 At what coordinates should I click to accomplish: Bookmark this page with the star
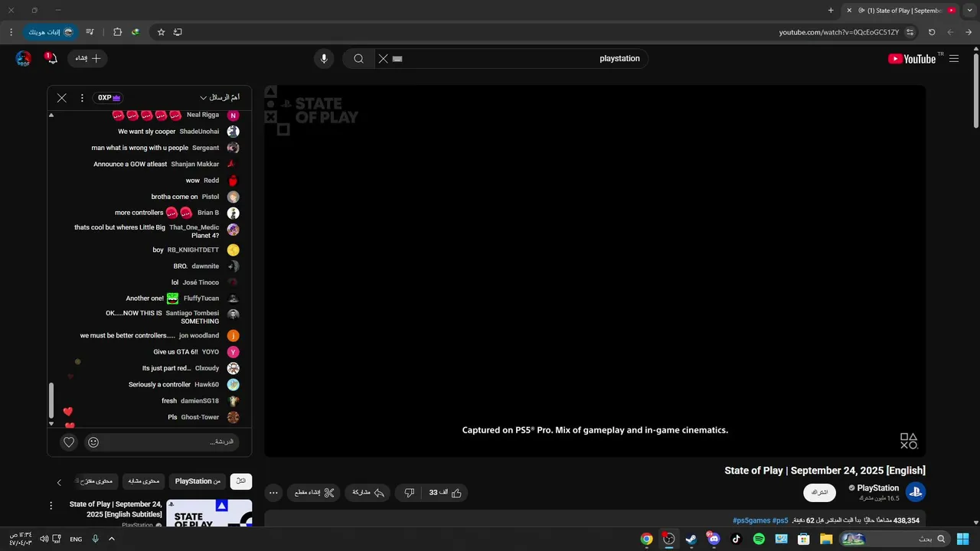pyautogui.click(x=161, y=32)
